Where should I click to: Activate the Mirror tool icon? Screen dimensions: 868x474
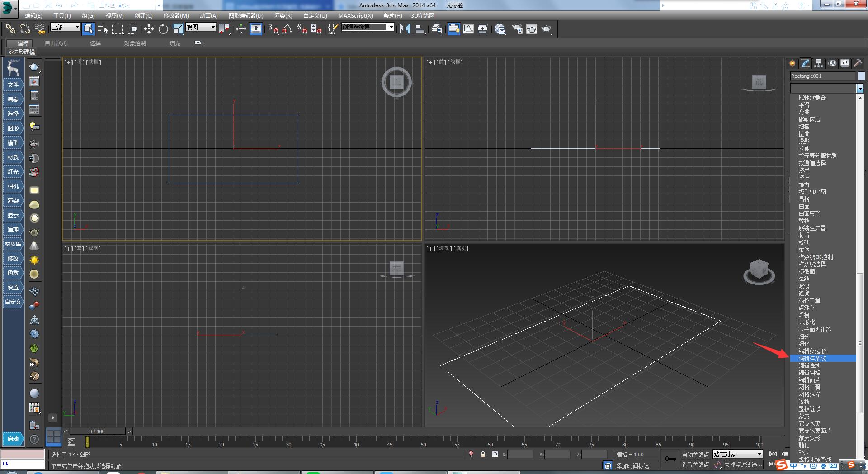coord(406,29)
